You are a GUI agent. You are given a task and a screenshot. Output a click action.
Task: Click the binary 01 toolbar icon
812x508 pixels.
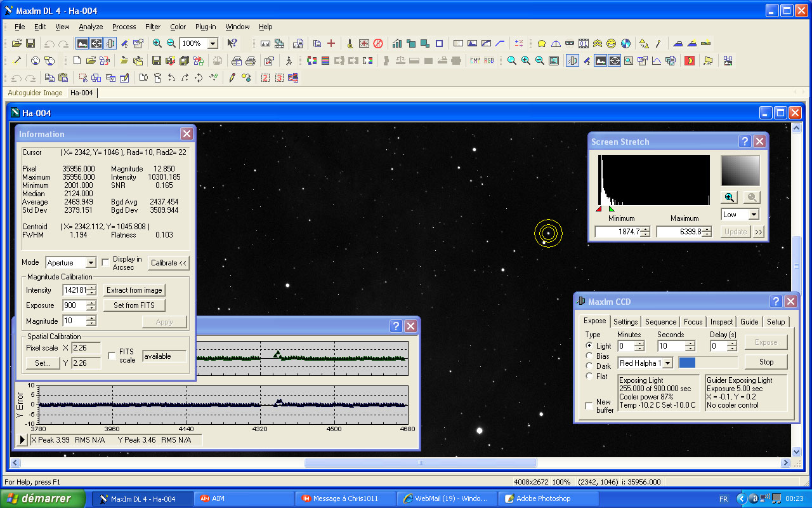coord(584,43)
